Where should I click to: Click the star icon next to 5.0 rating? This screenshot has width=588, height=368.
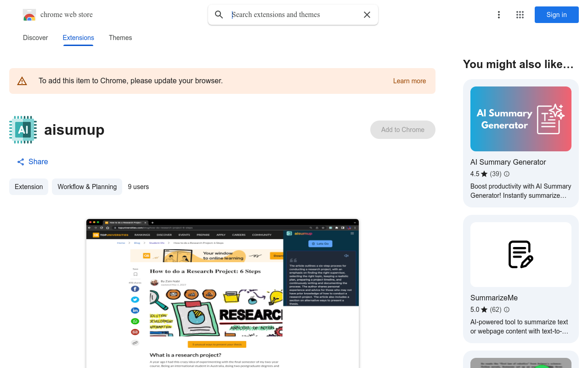(484, 310)
